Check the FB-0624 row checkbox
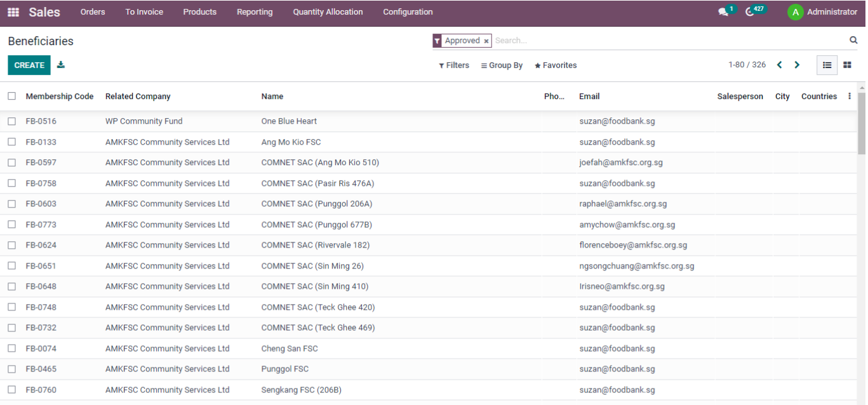 (12, 245)
